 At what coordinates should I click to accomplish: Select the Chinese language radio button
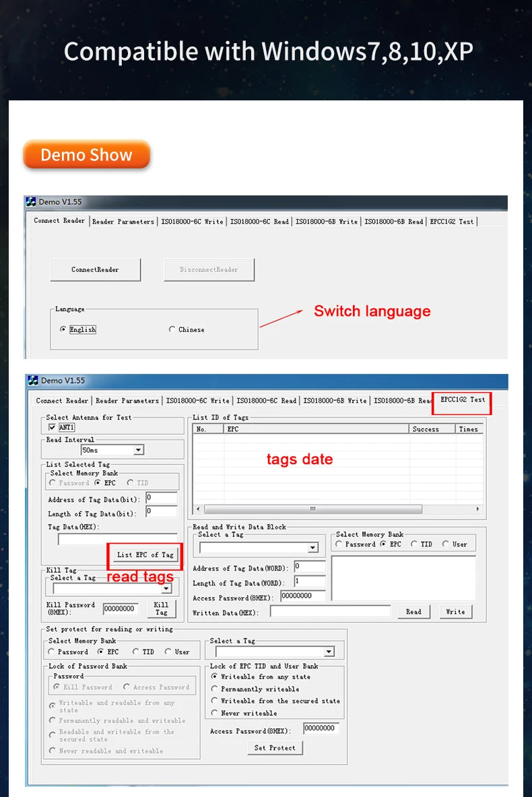pos(172,329)
